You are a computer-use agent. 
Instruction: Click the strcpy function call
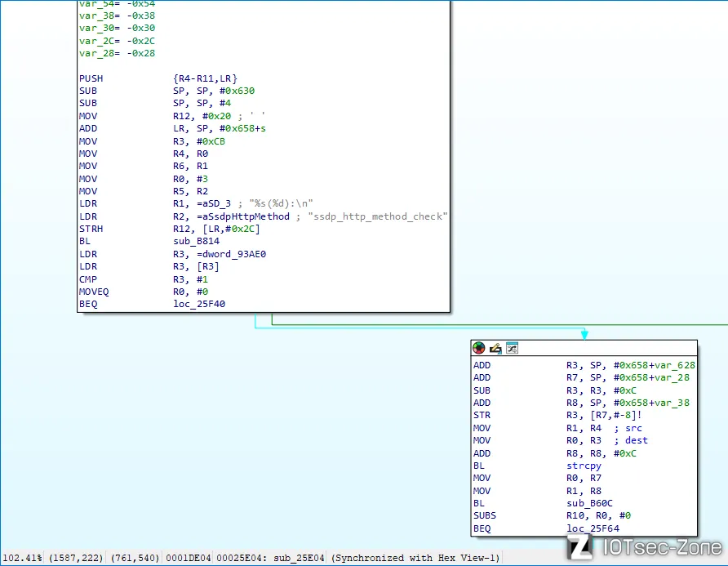coord(584,466)
